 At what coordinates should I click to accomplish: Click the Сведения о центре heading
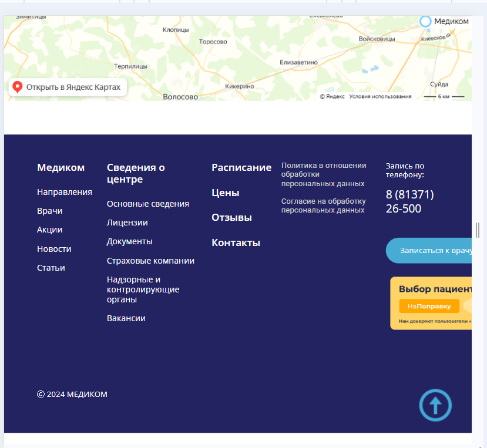click(136, 173)
